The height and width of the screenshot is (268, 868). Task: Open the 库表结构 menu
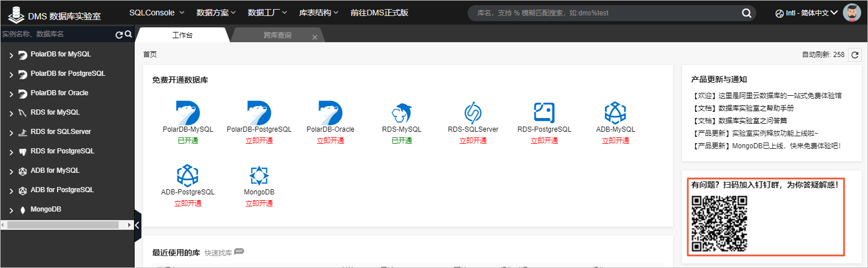[x=319, y=13]
